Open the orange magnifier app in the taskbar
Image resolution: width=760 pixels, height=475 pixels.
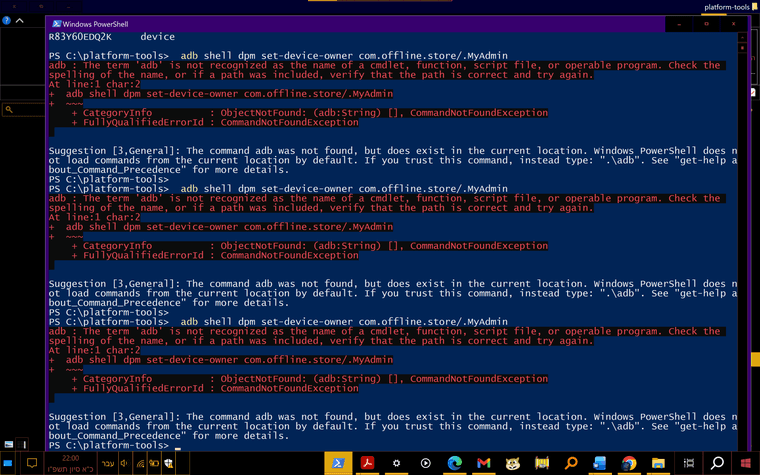[x=571, y=463]
